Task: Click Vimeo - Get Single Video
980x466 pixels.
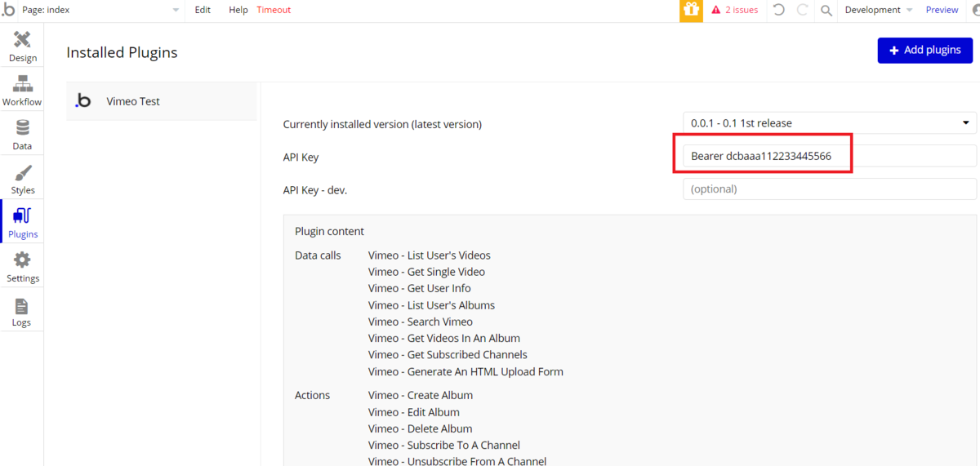Action: (x=426, y=272)
